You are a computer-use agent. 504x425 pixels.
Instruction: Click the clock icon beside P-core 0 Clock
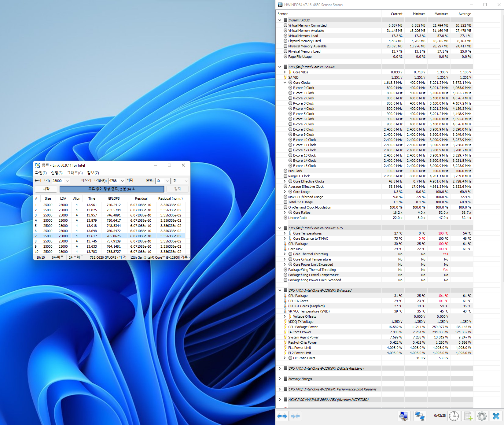(290, 88)
